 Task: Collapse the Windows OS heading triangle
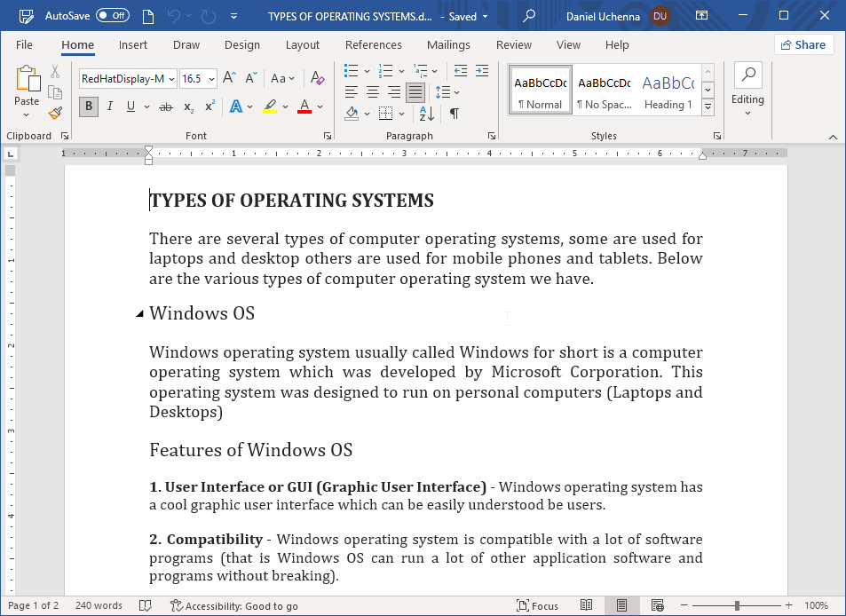pos(139,314)
